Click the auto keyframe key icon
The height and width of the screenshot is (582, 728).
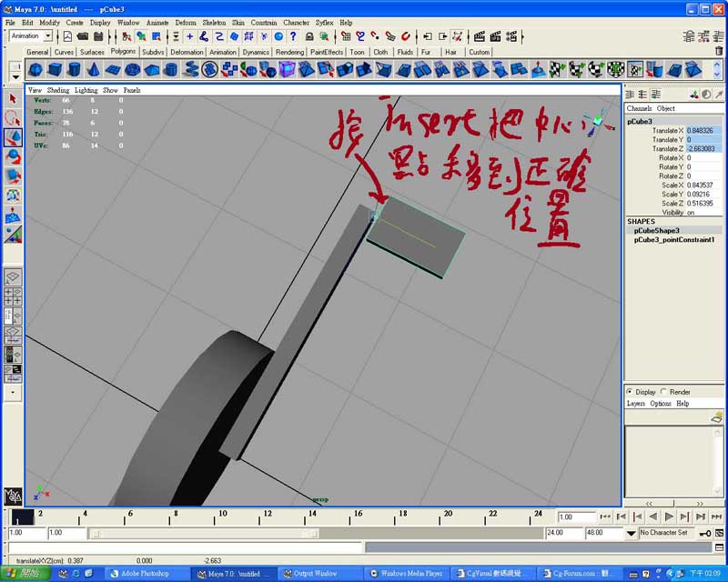[705, 533]
